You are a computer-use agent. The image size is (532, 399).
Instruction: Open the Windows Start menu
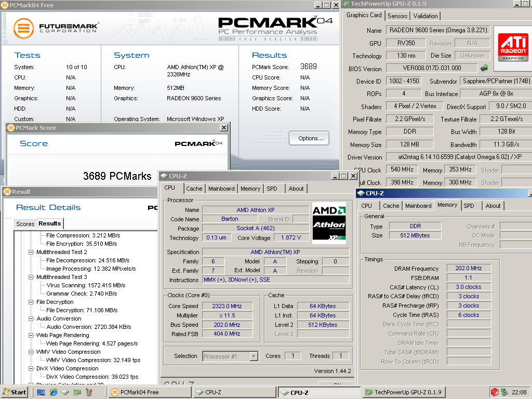[14, 392]
